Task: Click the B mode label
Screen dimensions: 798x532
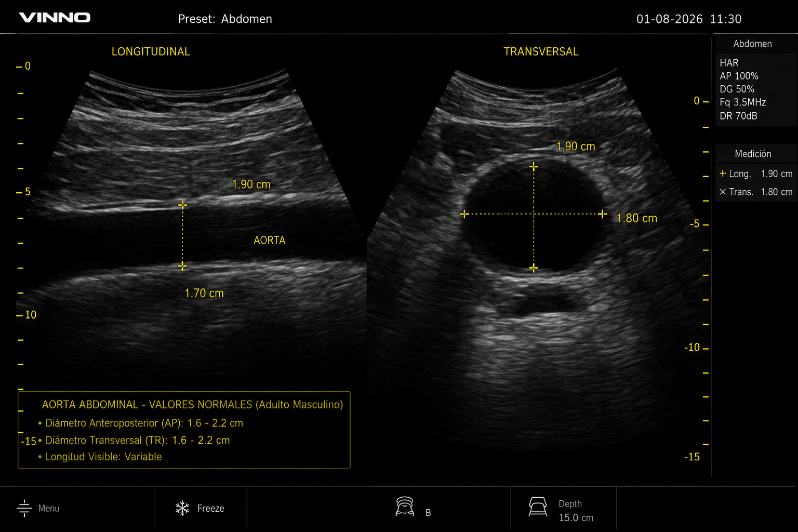Action: 428,513
